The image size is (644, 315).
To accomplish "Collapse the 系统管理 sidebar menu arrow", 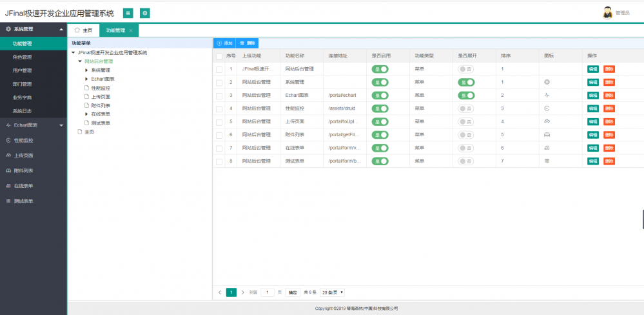I will 61,30.
